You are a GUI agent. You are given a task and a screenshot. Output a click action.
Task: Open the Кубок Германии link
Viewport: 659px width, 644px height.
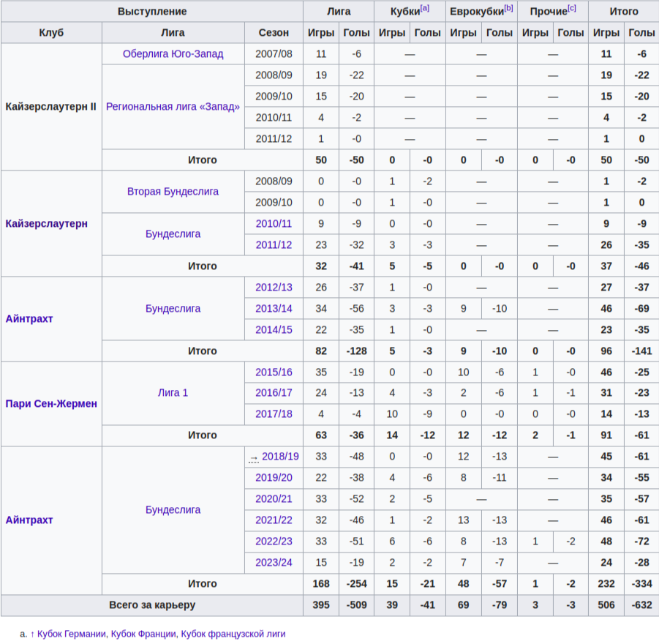(x=72, y=634)
